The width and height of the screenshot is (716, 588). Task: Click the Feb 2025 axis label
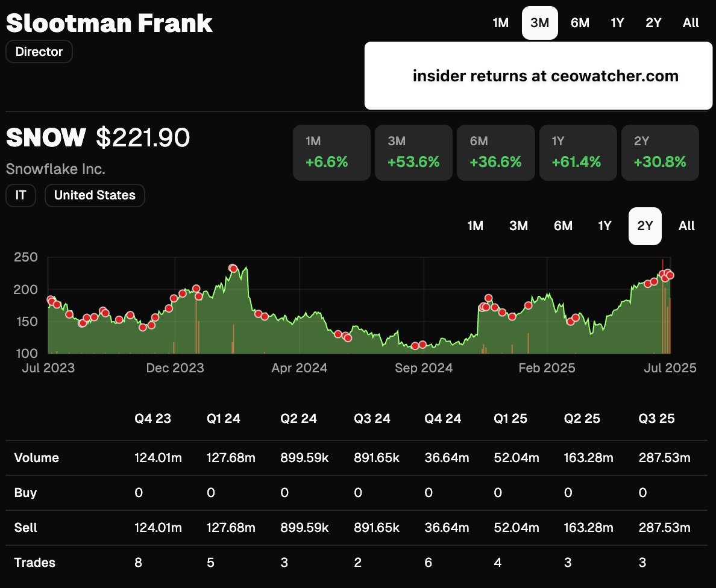coord(547,368)
